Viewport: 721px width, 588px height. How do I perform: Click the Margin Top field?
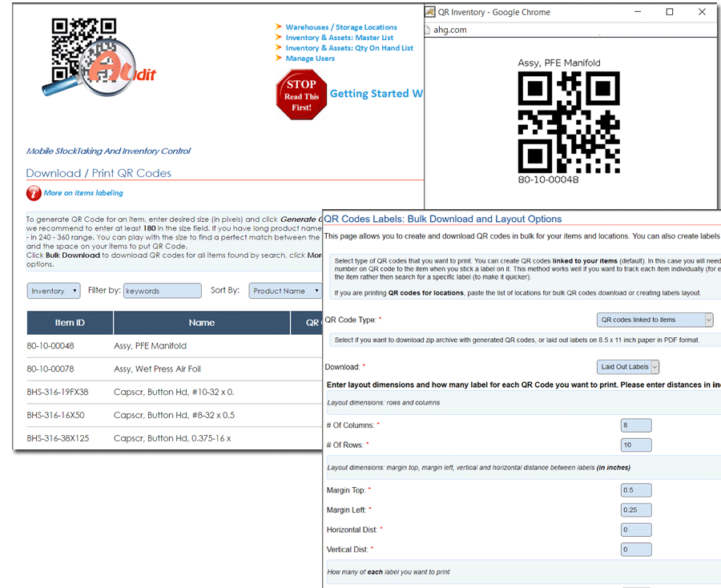tap(636, 490)
